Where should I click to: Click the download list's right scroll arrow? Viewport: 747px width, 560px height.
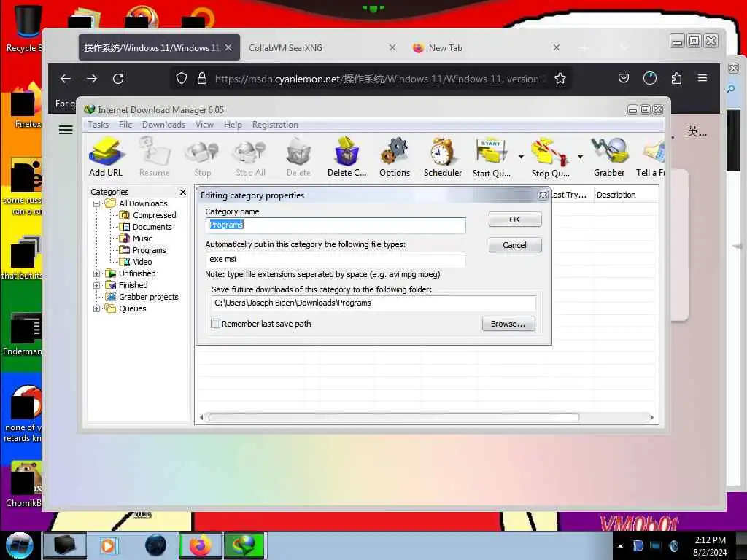(651, 418)
